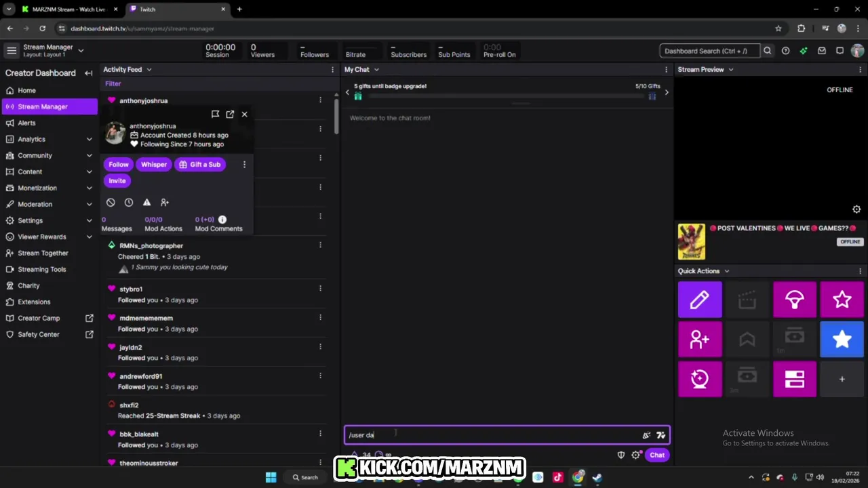This screenshot has height=488, width=868.
Task: Open the inbox mail icon
Action: pyautogui.click(x=822, y=51)
